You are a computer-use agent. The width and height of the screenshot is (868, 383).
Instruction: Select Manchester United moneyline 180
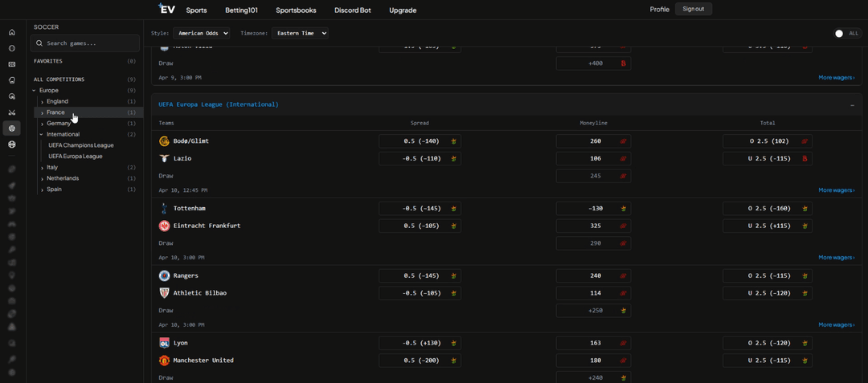pyautogui.click(x=593, y=361)
